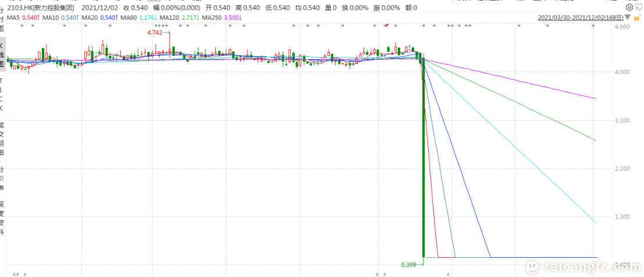Select the K线图 tab
This screenshot has width=644, height=277.
[2, 54]
